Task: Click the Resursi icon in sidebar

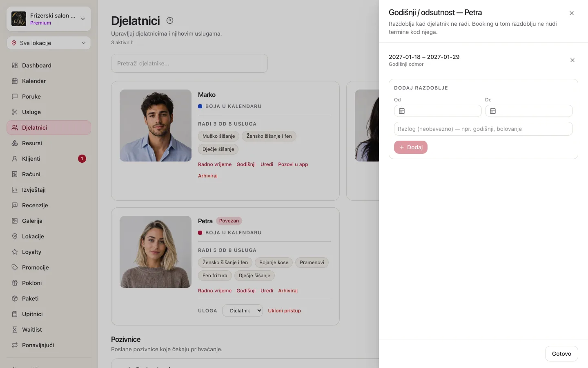Action: [x=15, y=143]
